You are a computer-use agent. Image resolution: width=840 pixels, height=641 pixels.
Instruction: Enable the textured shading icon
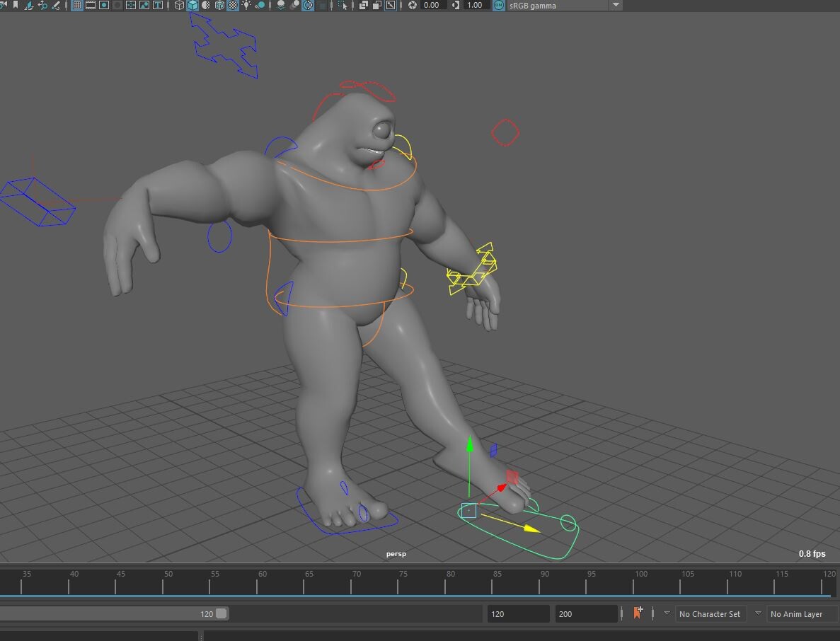[232, 6]
